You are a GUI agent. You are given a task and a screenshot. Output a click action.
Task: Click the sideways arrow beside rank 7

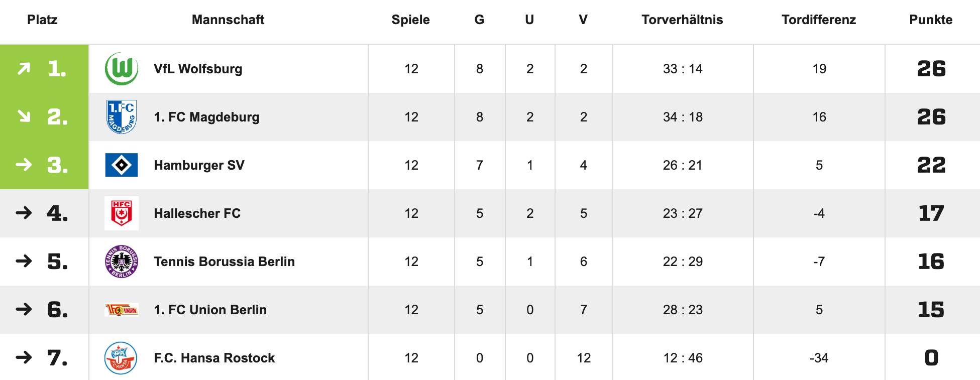[x=24, y=357]
